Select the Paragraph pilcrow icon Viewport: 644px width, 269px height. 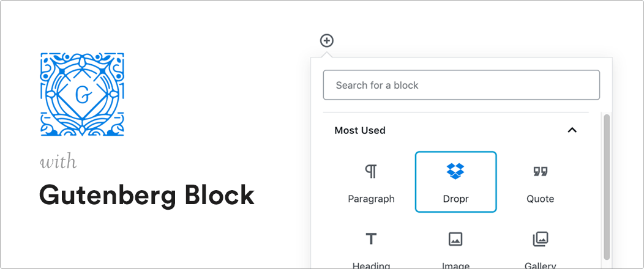[371, 171]
